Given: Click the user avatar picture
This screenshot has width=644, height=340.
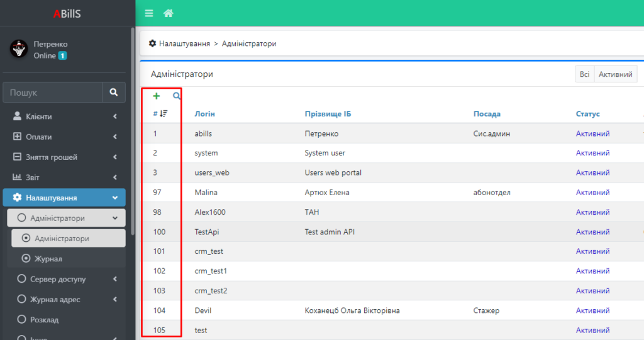Looking at the screenshot, I should point(18,49).
